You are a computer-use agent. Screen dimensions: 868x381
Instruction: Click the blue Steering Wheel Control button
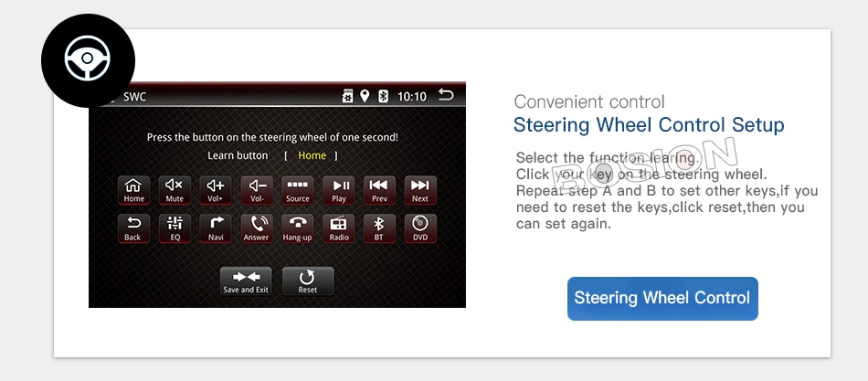click(x=662, y=299)
